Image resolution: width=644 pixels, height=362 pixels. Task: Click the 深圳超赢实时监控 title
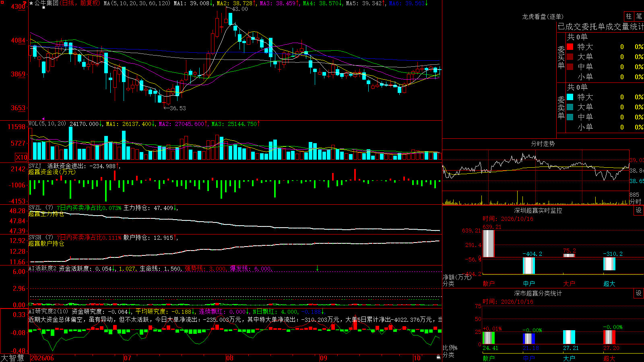click(x=538, y=210)
